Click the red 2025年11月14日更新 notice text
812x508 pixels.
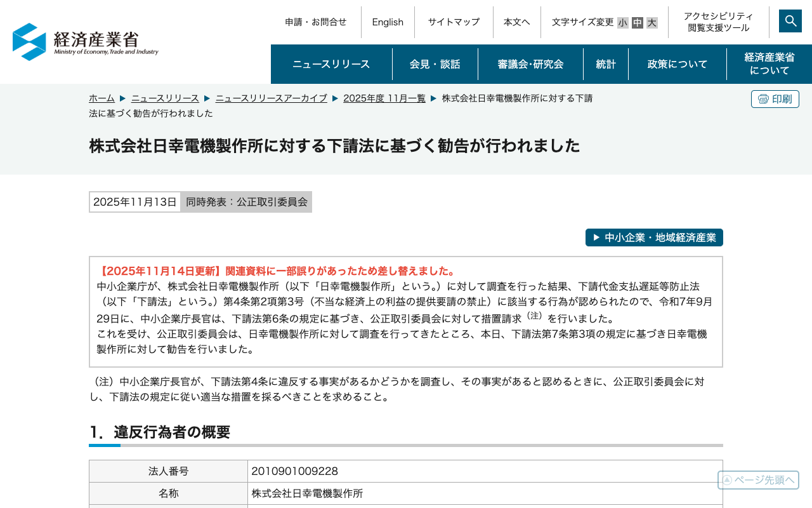(x=277, y=271)
